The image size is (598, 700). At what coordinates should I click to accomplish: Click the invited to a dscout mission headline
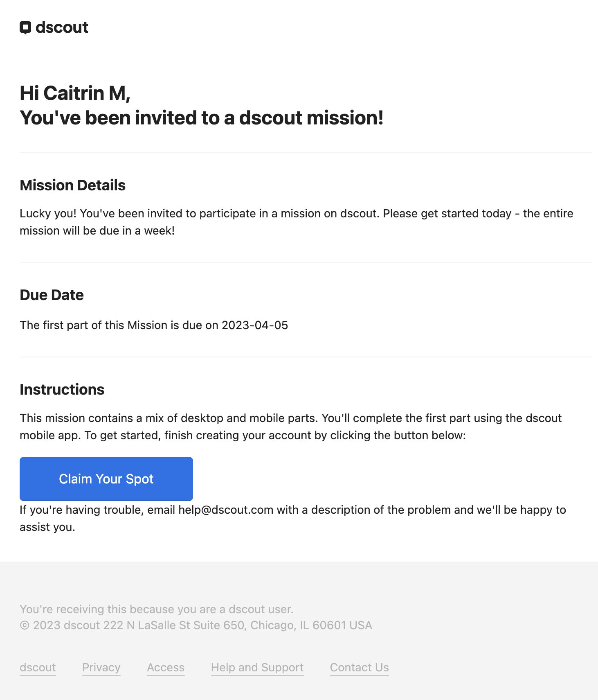pyautogui.click(x=202, y=117)
